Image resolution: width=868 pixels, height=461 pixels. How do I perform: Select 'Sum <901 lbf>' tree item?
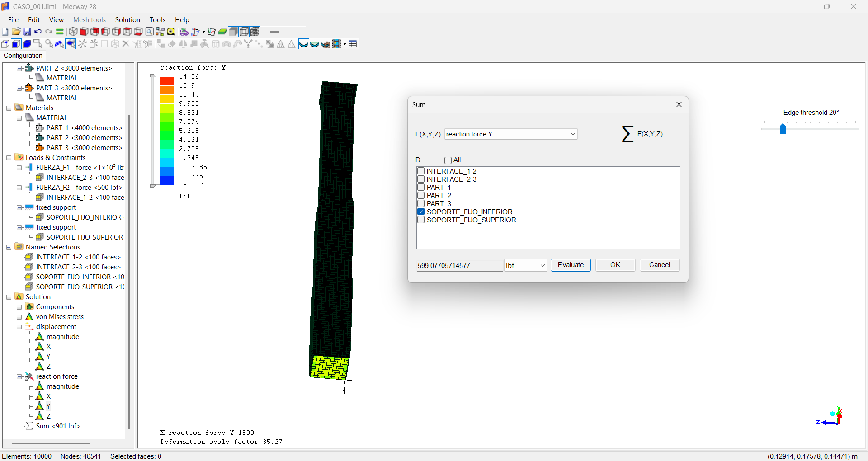click(x=58, y=426)
